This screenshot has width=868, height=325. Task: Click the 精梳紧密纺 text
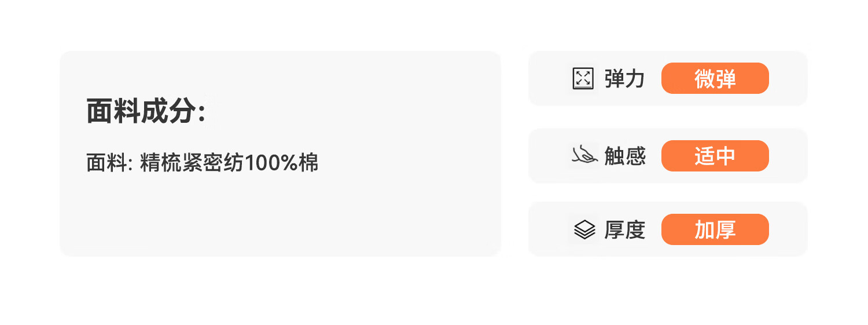tap(192, 163)
